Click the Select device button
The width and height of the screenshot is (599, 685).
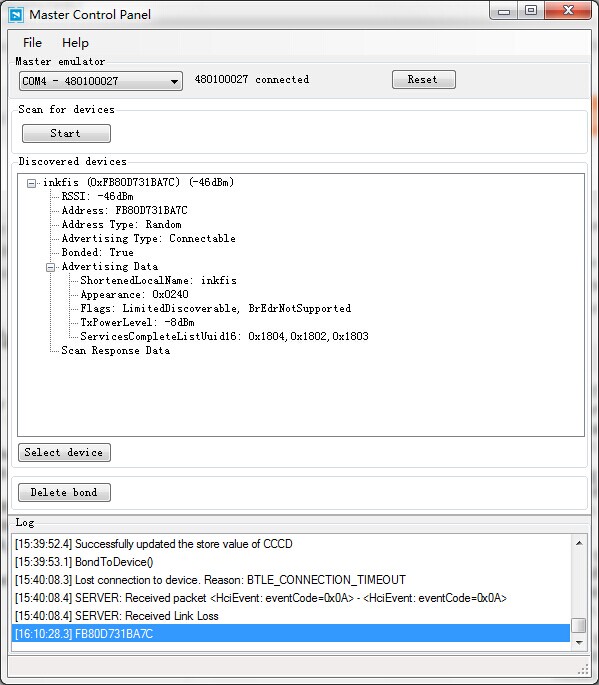[x=64, y=452]
